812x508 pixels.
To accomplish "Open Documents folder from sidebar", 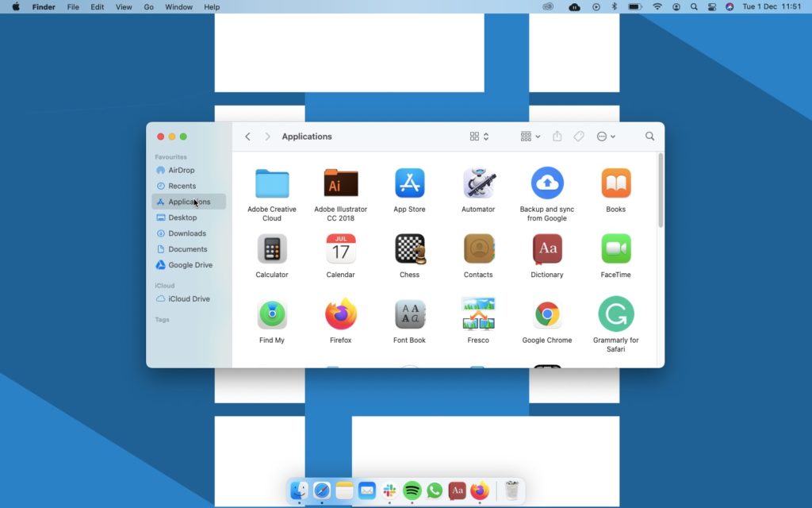I will 189,249.
